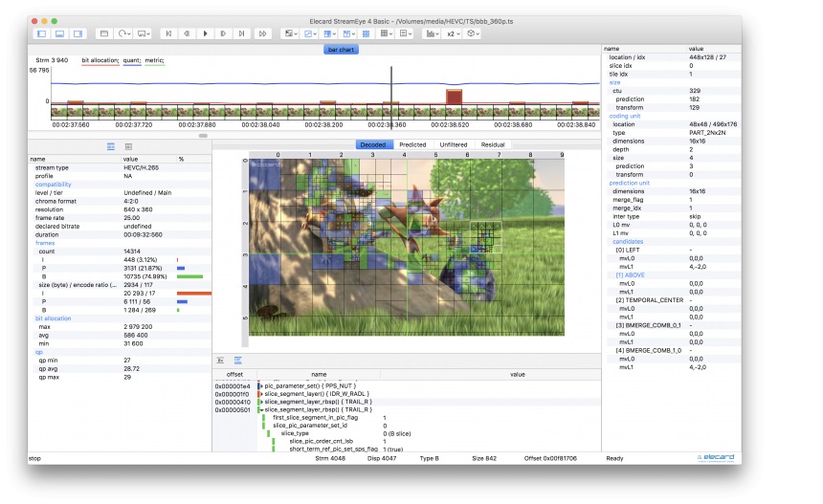Click the fast forward button
This screenshot has width=823, height=504.
click(x=262, y=33)
